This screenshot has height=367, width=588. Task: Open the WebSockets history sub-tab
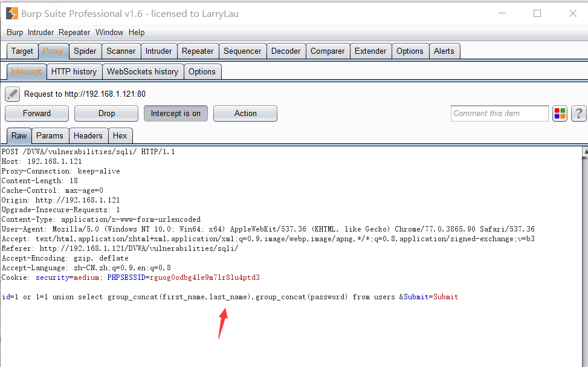[143, 72]
